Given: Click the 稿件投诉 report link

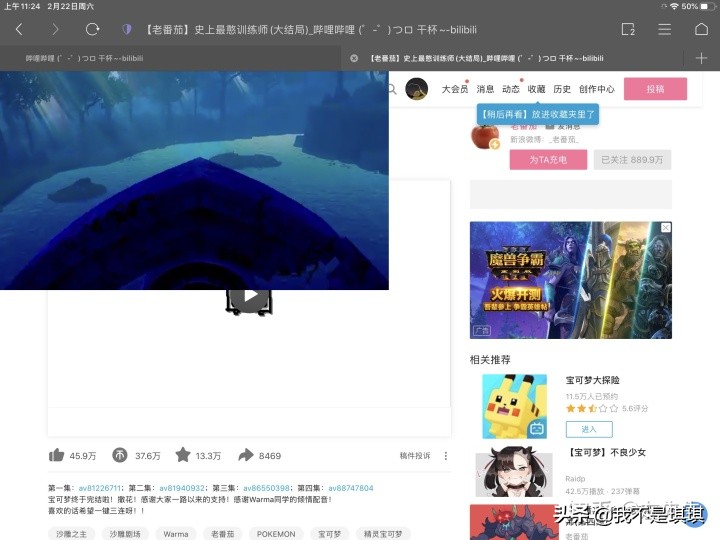Looking at the screenshot, I should (x=415, y=456).
